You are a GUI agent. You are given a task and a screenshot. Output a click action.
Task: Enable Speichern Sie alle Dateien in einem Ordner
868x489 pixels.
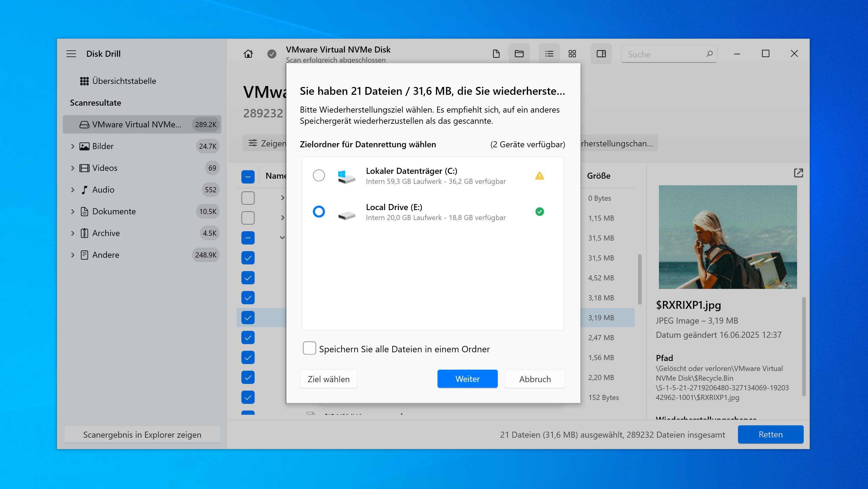coord(309,348)
